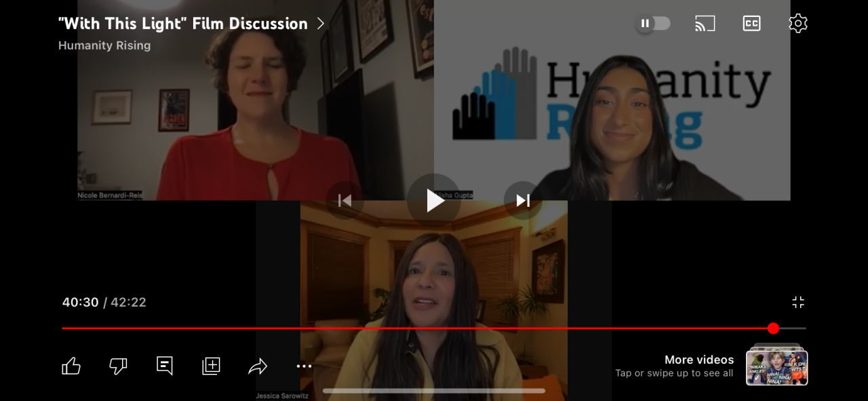Screen dimensions: 868x401
Task: Click the red progress bar scrubber
Action: 773,328
